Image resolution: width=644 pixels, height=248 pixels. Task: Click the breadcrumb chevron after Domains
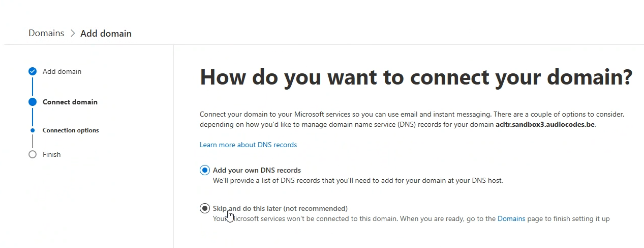(72, 33)
